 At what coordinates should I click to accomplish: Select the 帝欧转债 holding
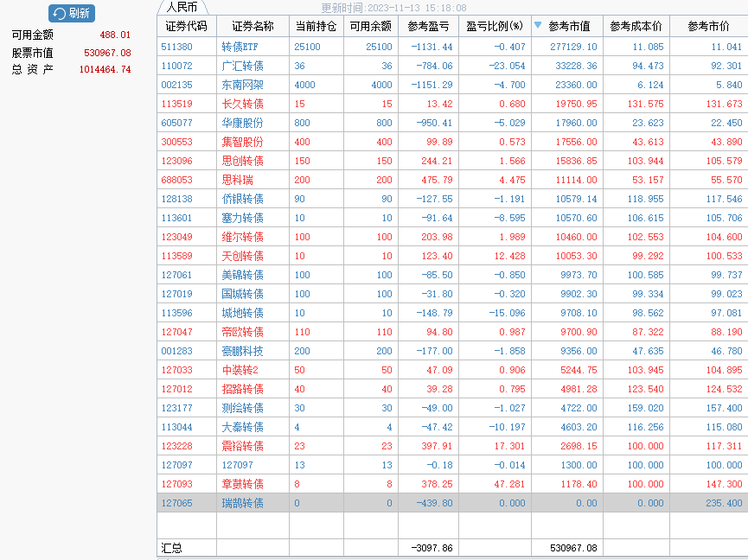242,332
